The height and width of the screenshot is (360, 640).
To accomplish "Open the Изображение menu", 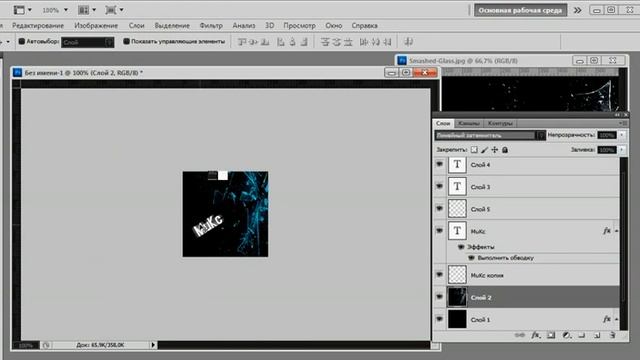I will coord(96,25).
